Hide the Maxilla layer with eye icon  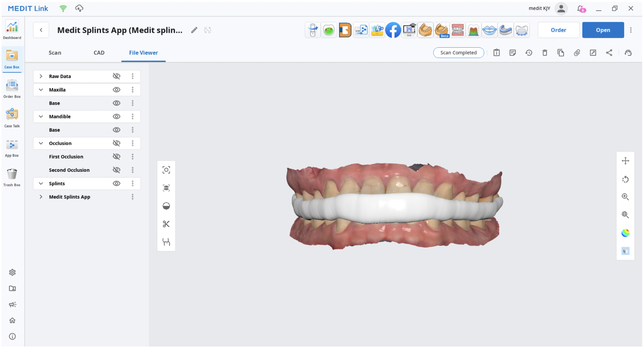tap(117, 90)
